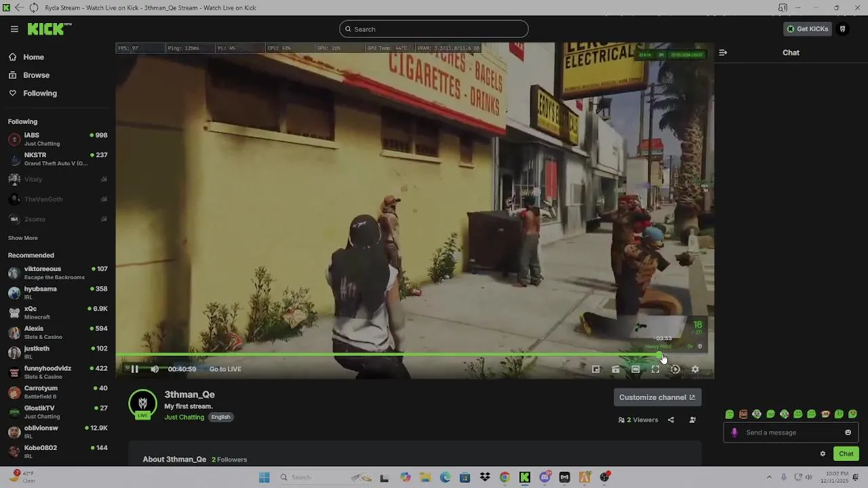Open justketh recommended channel

[x=58, y=352]
